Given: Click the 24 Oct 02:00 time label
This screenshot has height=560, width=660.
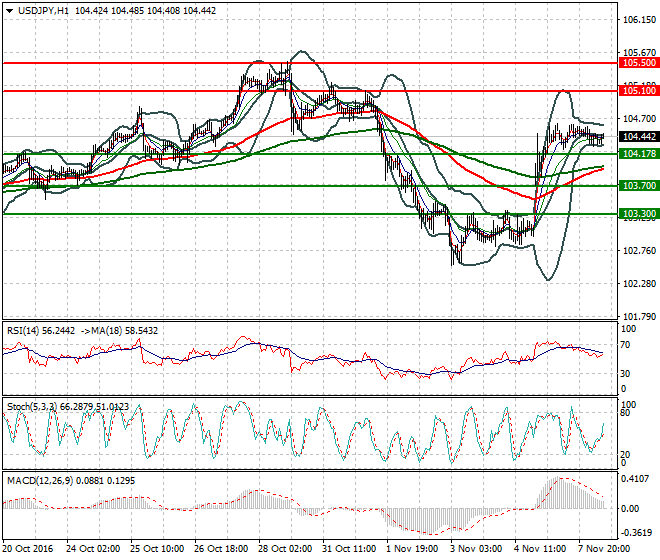Looking at the screenshot, I should click(x=93, y=549).
